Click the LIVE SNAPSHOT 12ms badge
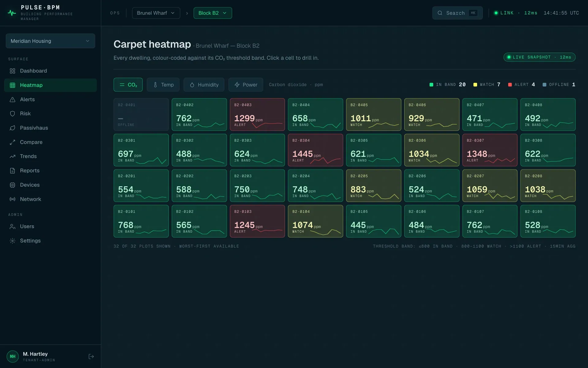The image size is (588, 368). point(539,57)
